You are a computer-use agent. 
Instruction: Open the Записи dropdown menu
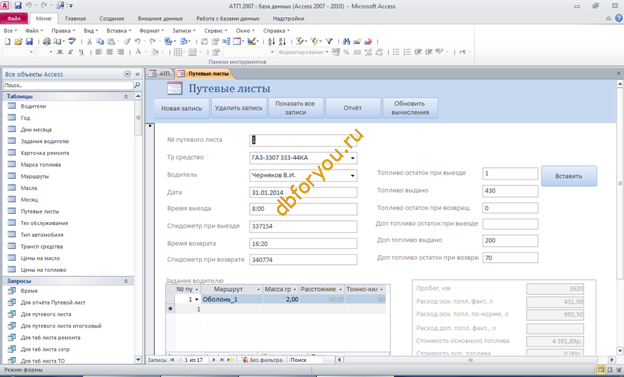[x=184, y=31]
